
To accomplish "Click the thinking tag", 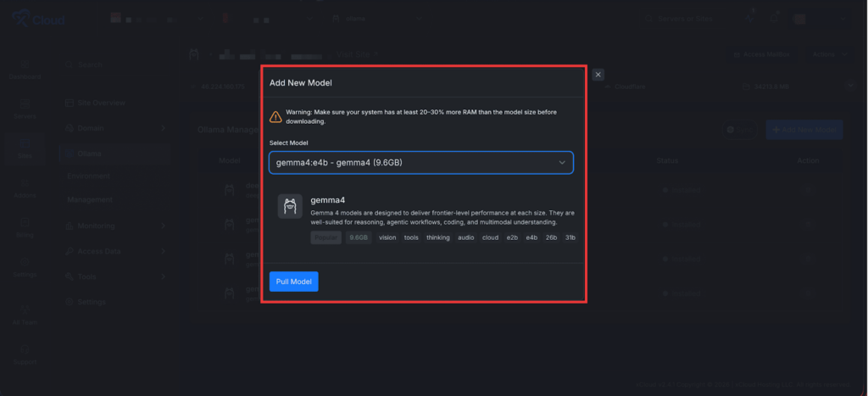I will [x=438, y=238].
